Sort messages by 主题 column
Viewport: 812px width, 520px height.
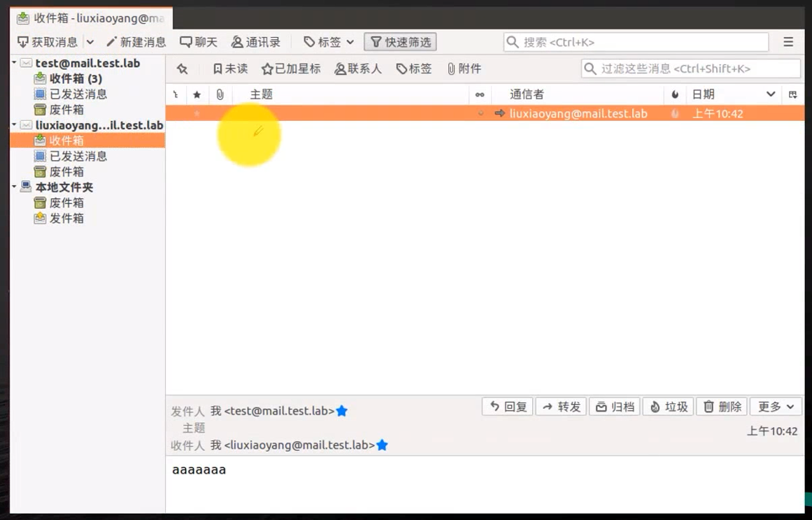click(x=350, y=94)
